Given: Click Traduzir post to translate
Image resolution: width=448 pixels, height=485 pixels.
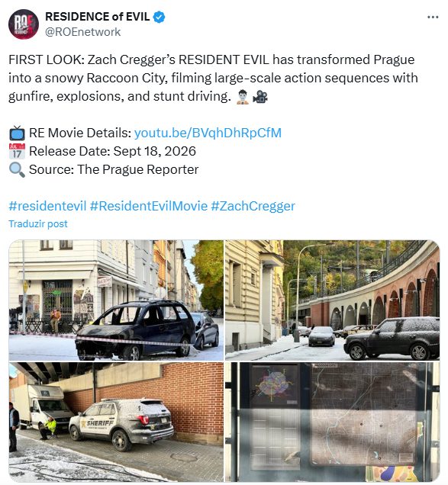Looking at the screenshot, I should pyautogui.click(x=37, y=223).
